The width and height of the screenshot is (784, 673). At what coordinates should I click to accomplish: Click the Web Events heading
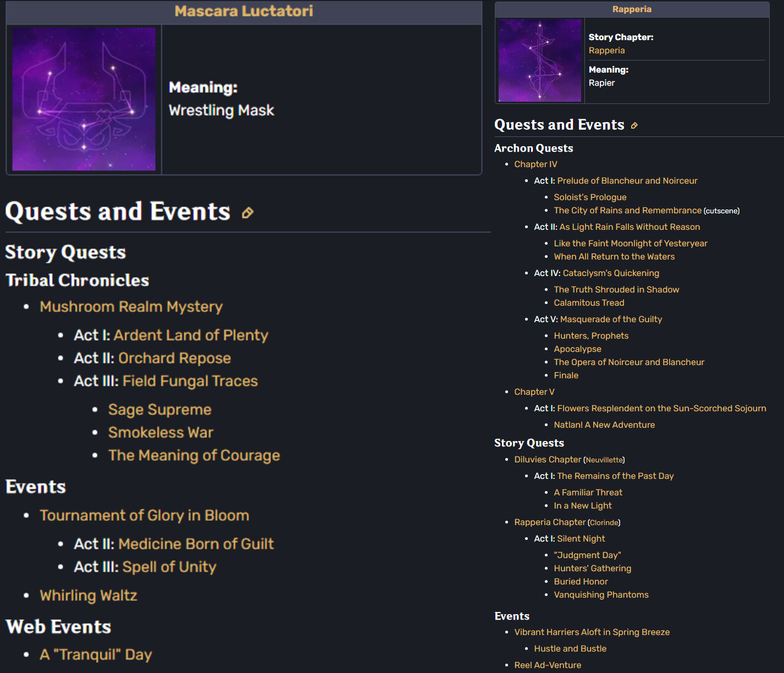pos(58,627)
